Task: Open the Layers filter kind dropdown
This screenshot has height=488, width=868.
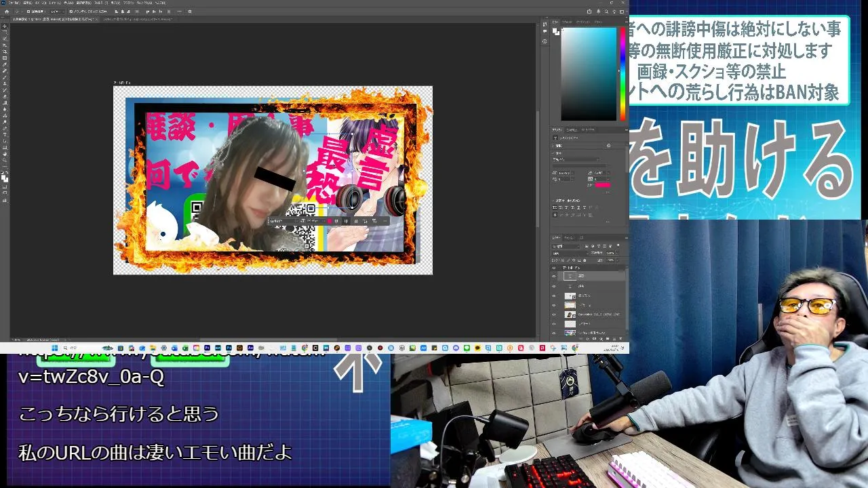Action: [566, 246]
